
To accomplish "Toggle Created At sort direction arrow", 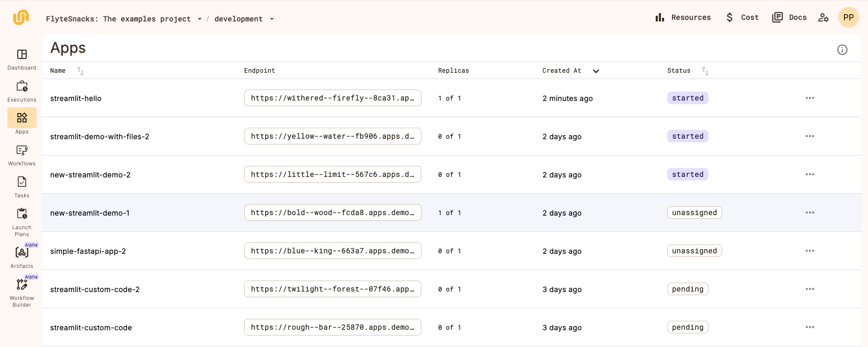I will 596,71.
